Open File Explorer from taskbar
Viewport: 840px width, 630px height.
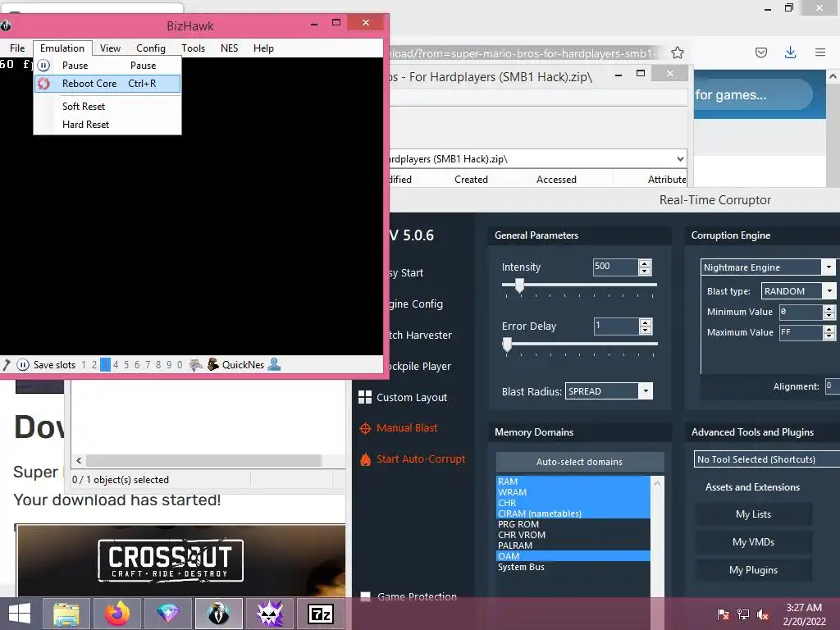click(x=66, y=614)
